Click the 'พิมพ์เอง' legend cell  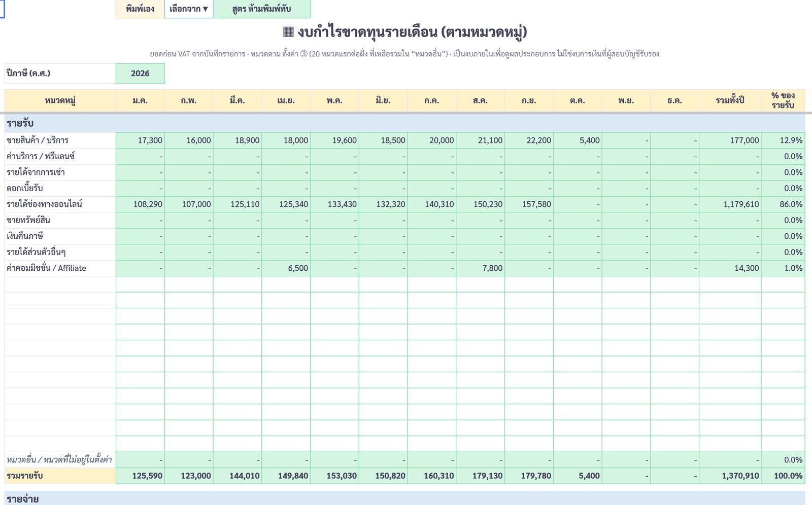[140, 9]
